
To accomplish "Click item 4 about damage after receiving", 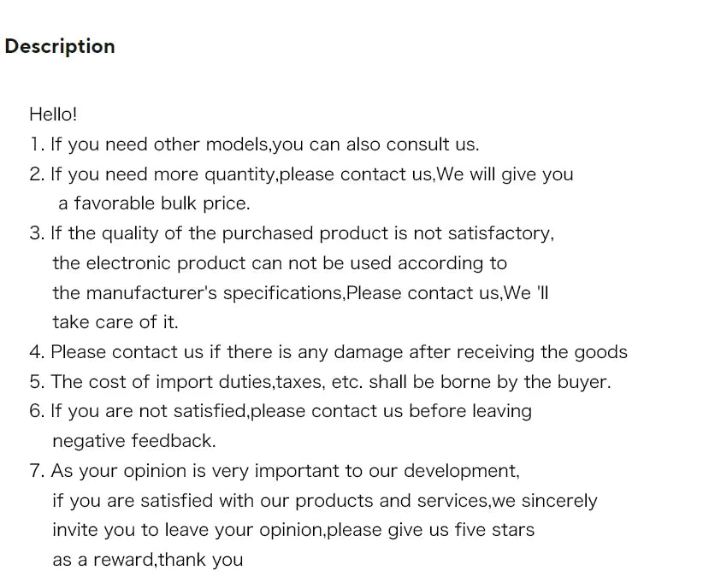I will (x=328, y=352).
